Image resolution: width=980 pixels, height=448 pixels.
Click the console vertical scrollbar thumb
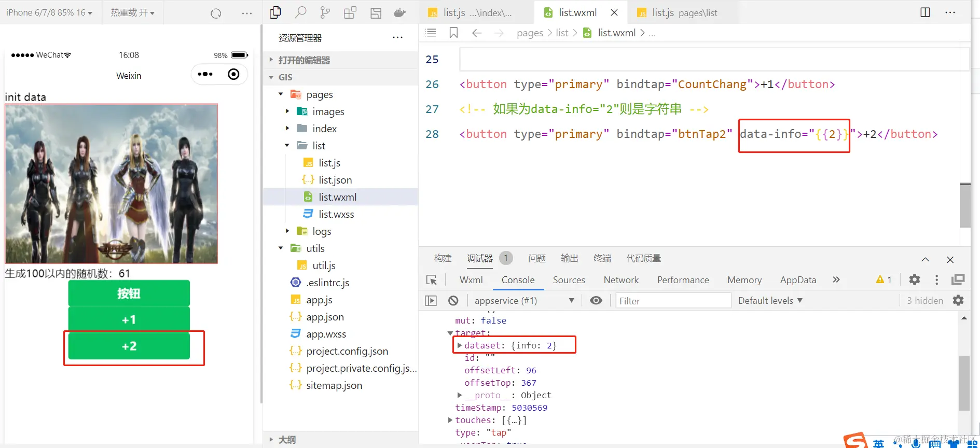click(x=964, y=383)
